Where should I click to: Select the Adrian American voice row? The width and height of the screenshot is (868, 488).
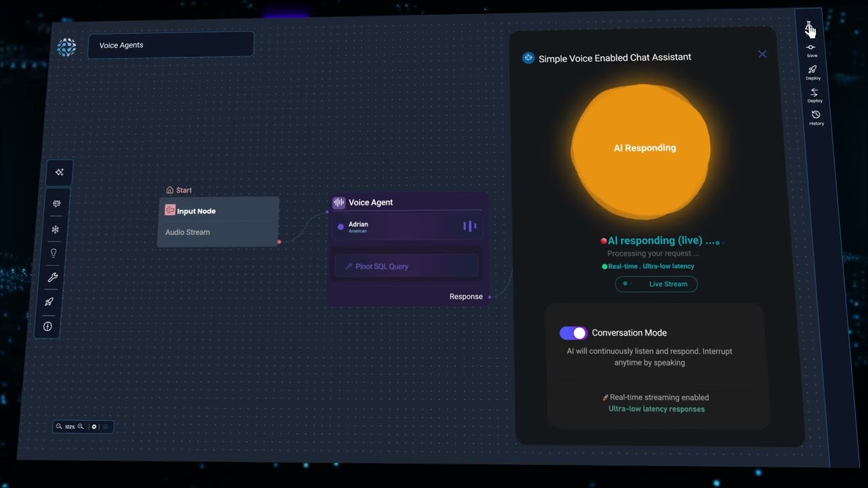[x=407, y=227]
